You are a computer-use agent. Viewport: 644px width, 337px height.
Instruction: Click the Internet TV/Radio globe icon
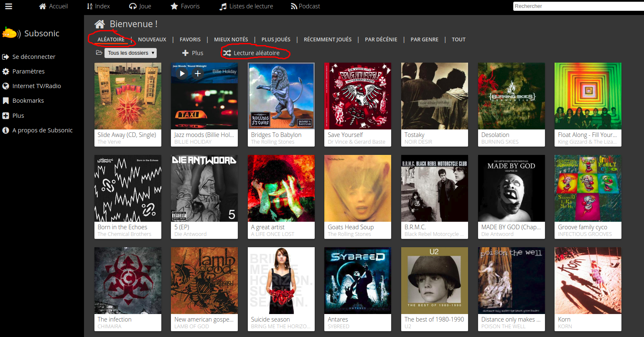coord(6,86)
